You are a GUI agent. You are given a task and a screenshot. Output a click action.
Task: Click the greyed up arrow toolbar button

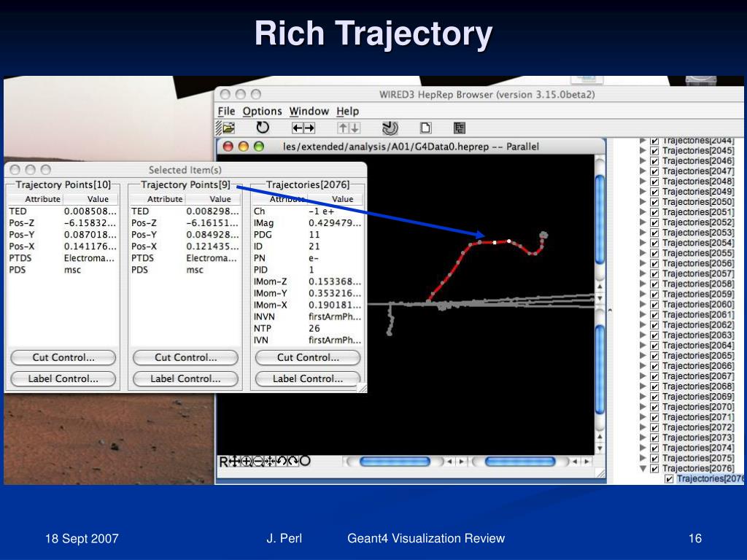point(343,128)
